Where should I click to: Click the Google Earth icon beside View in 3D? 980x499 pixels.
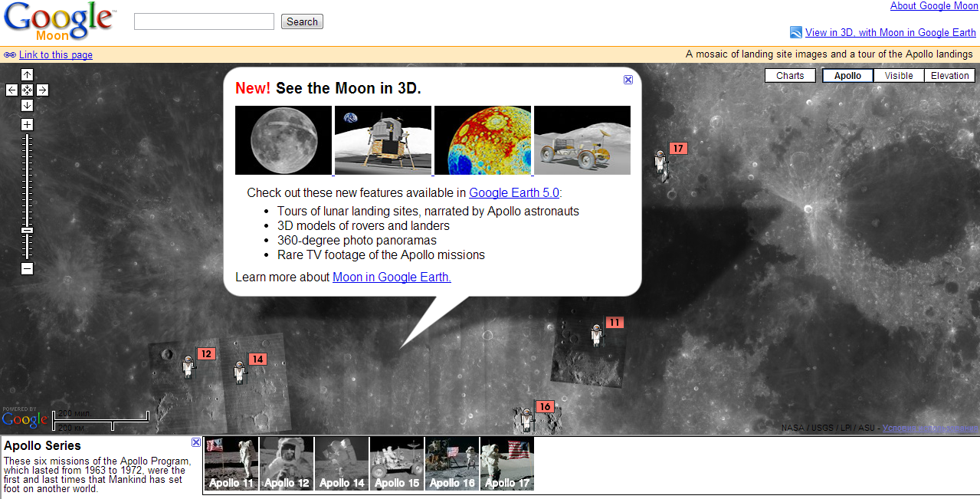795,32
